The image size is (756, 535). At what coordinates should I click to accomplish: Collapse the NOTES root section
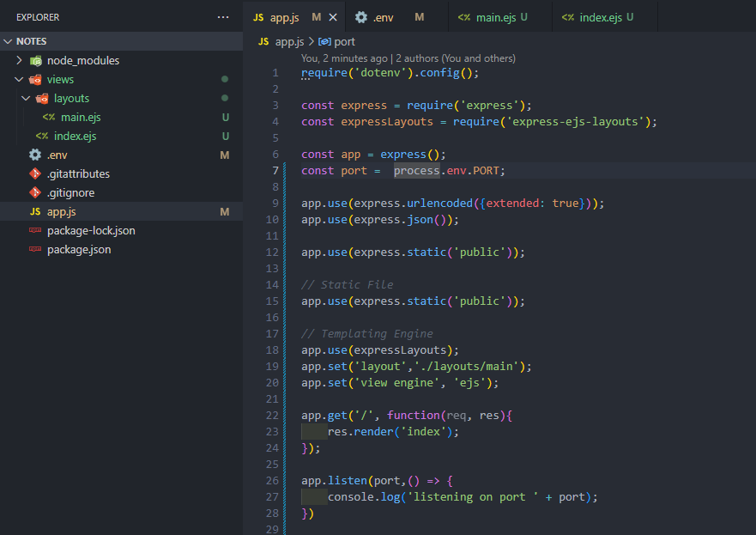tap(9, 41)
